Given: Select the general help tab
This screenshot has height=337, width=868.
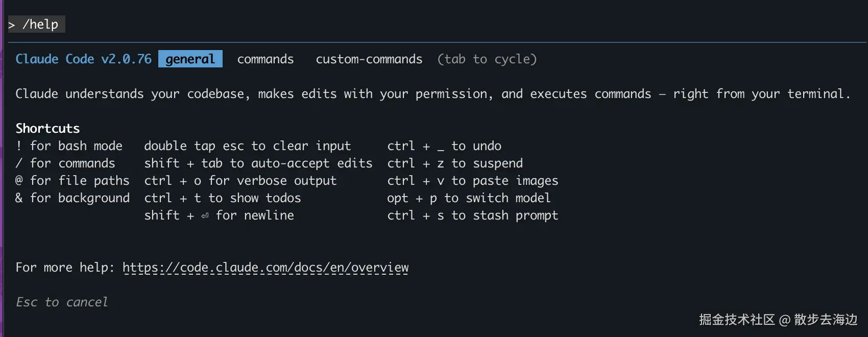Looking at the screenshot, I should point(190,59).
